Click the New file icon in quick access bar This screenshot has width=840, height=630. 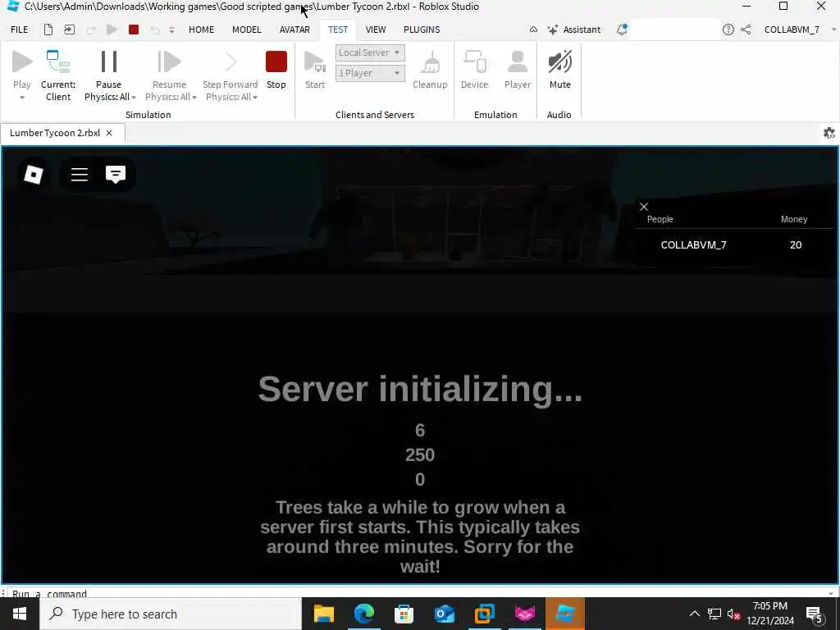tap(48, 30)
